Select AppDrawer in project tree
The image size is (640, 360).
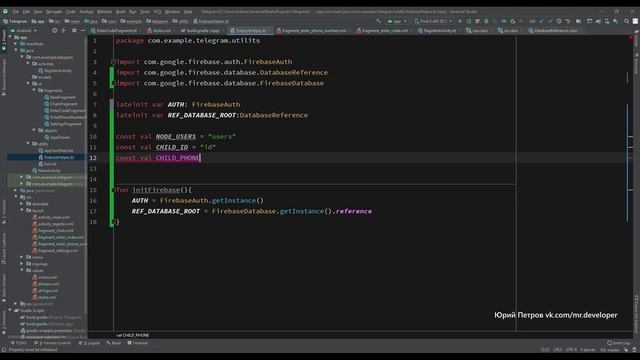(60, 137)
